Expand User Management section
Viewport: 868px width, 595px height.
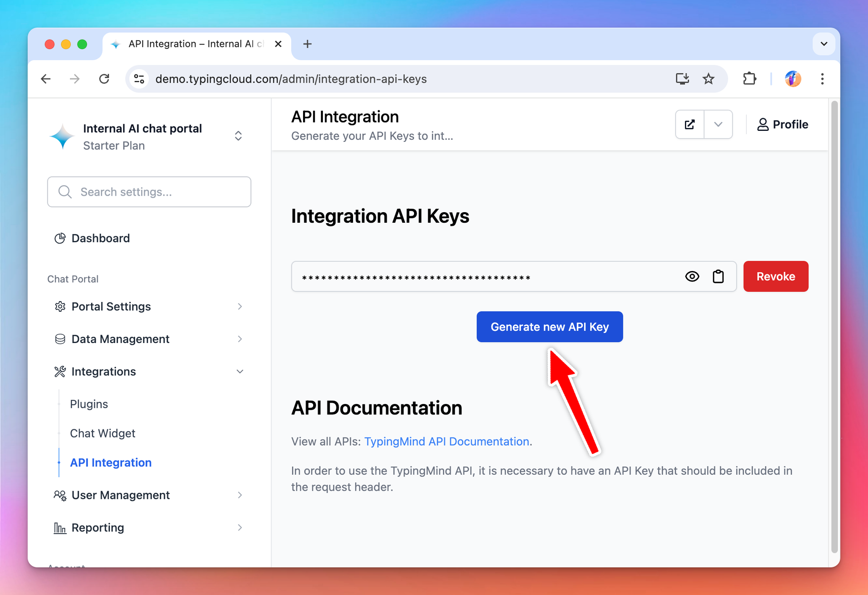pos(149,495)
